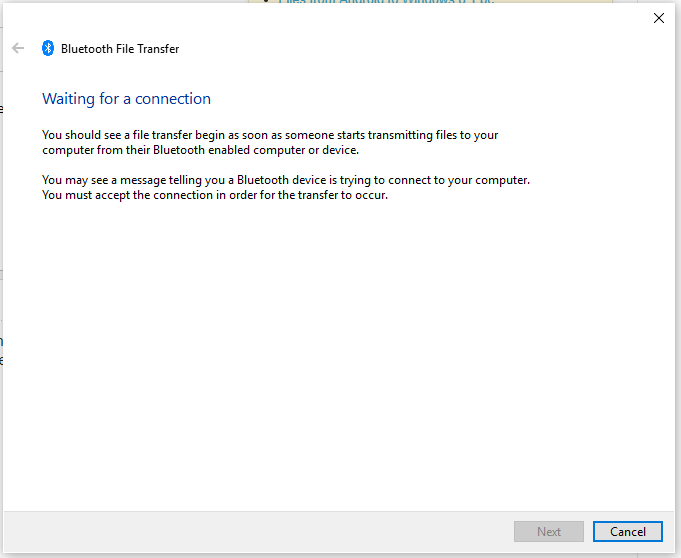
Task: Click the blue Bluetooth logo icon
Action: click(47, 48)
